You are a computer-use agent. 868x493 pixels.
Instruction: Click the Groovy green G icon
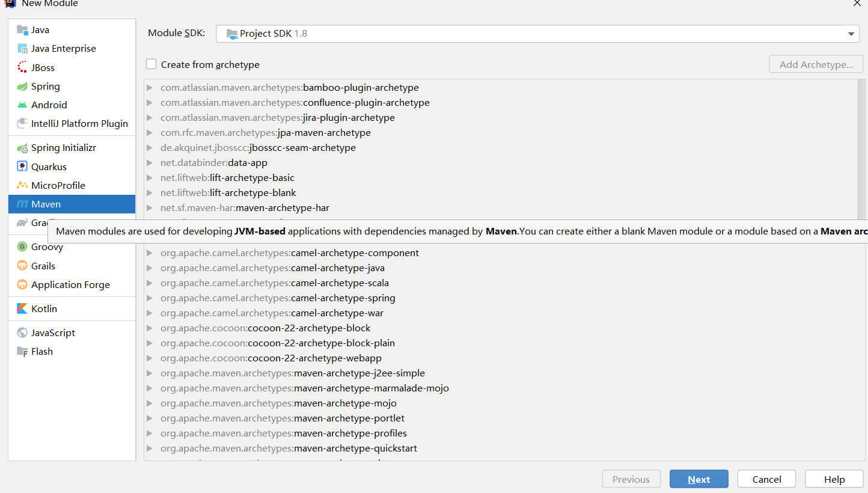[x=22, y=246]
